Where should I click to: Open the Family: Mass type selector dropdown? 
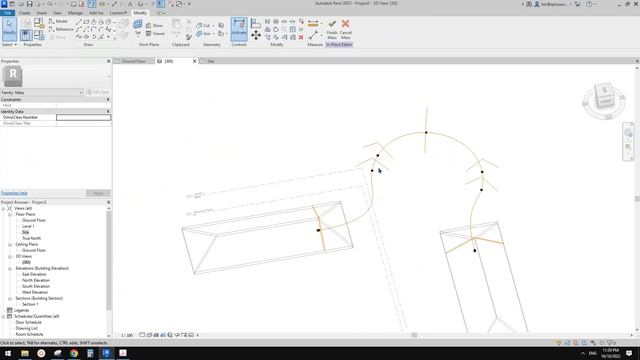click(42, 93)
